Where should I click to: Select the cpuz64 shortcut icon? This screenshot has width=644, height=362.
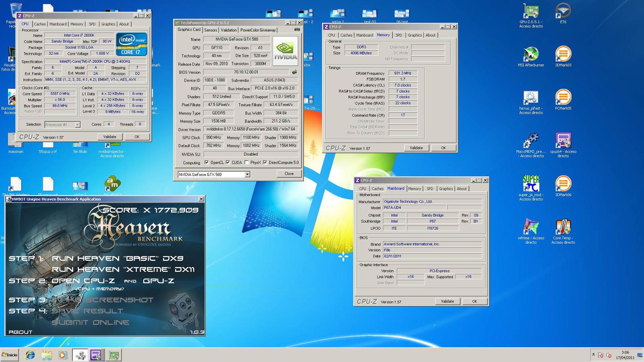(563, 145)
